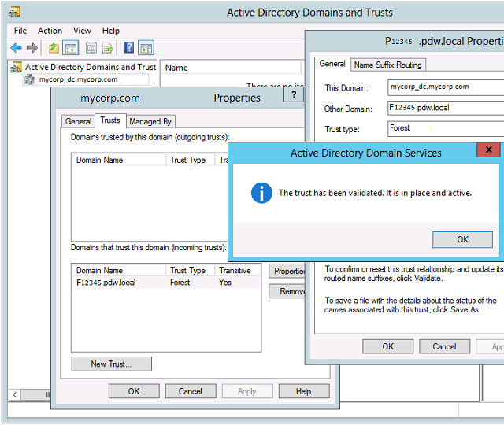Select the Active Directory Domains and Trusts tree root

[91, 67]
